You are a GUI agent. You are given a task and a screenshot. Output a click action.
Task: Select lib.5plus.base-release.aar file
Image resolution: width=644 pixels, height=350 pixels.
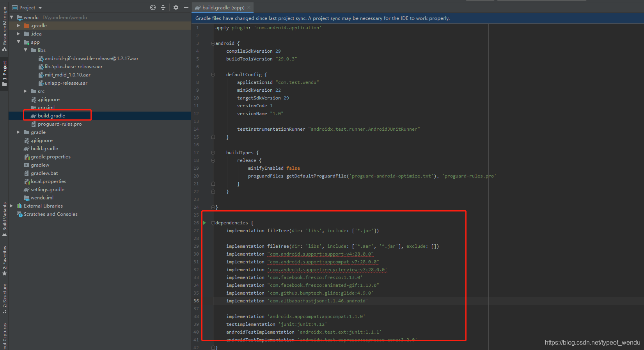(x=73, y=66)
